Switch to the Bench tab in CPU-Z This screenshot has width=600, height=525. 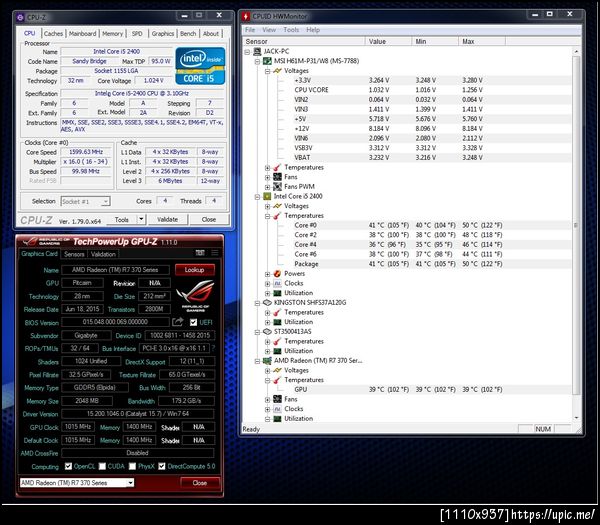(x=188, y=34)
